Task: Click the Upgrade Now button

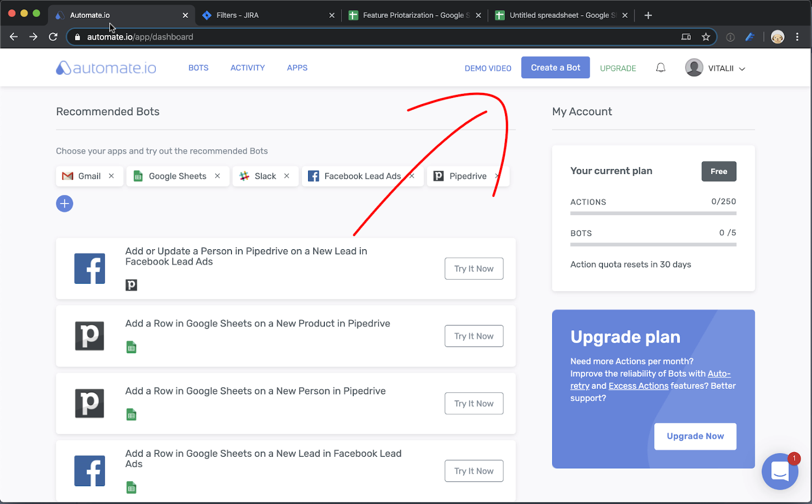Action: pyautogui.click(x=695, y=436)
